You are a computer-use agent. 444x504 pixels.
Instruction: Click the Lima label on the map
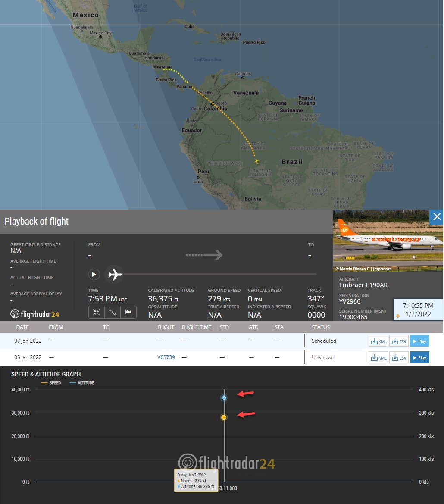(x=198, y=181)
